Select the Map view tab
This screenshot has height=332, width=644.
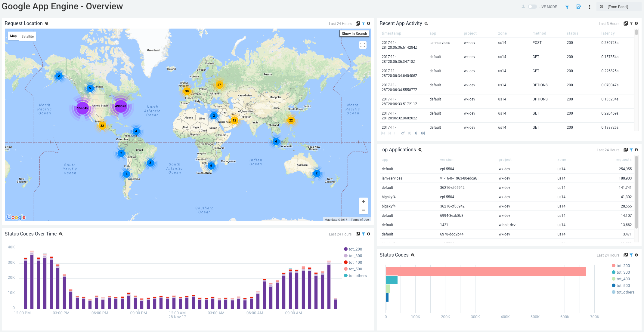(x=13, y=36)
